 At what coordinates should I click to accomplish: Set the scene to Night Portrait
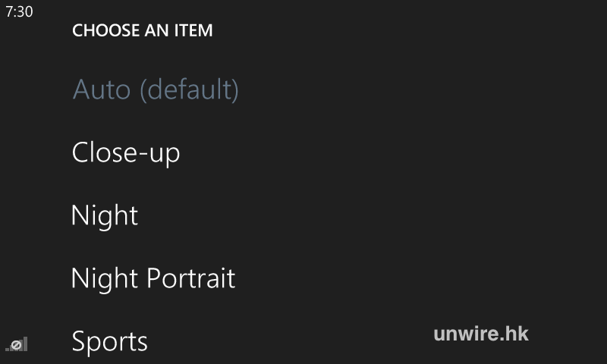coord(153,278)
